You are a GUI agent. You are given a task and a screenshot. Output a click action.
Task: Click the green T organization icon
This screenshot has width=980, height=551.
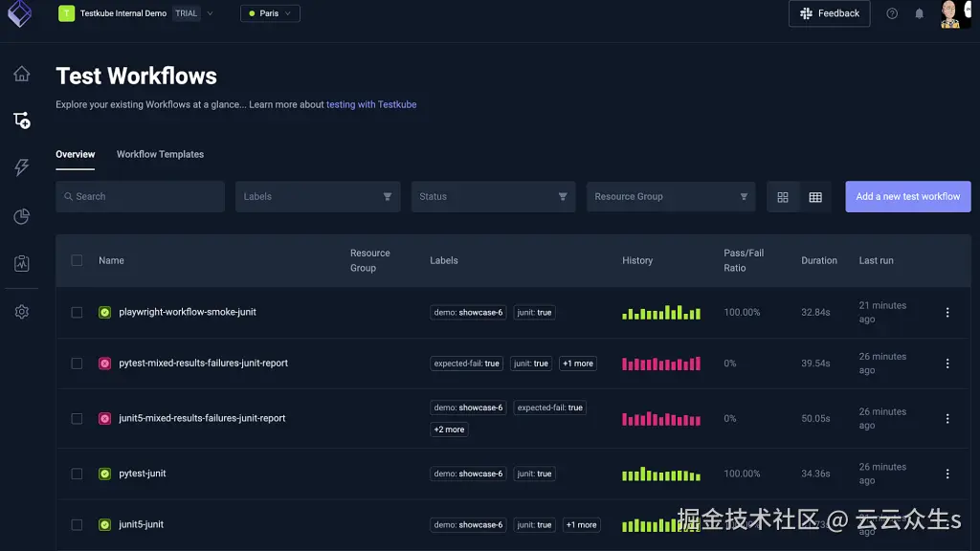[66, 13]
